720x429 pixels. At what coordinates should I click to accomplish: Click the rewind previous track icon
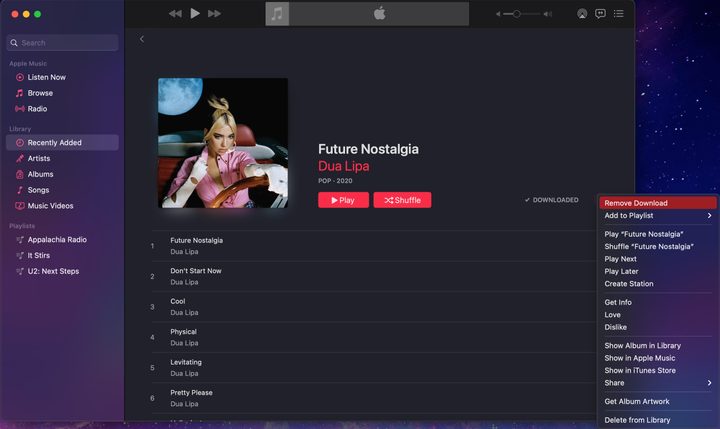175,14
